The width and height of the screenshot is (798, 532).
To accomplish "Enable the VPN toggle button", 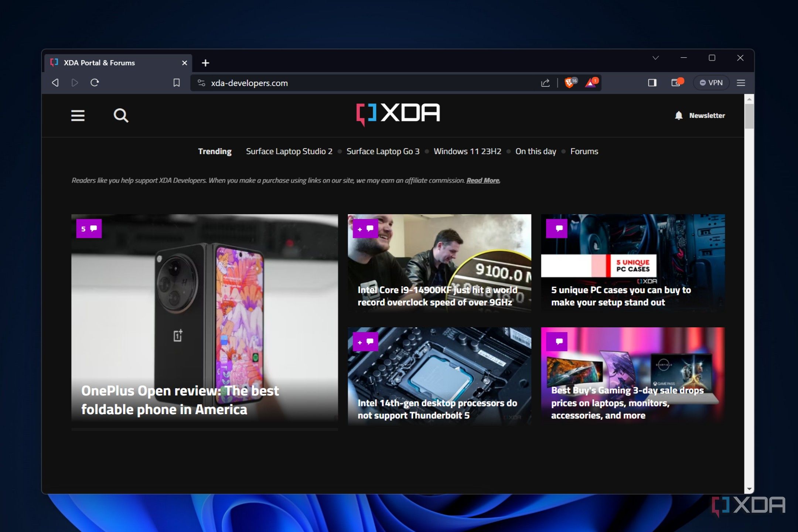I will (x=711, y=82).
